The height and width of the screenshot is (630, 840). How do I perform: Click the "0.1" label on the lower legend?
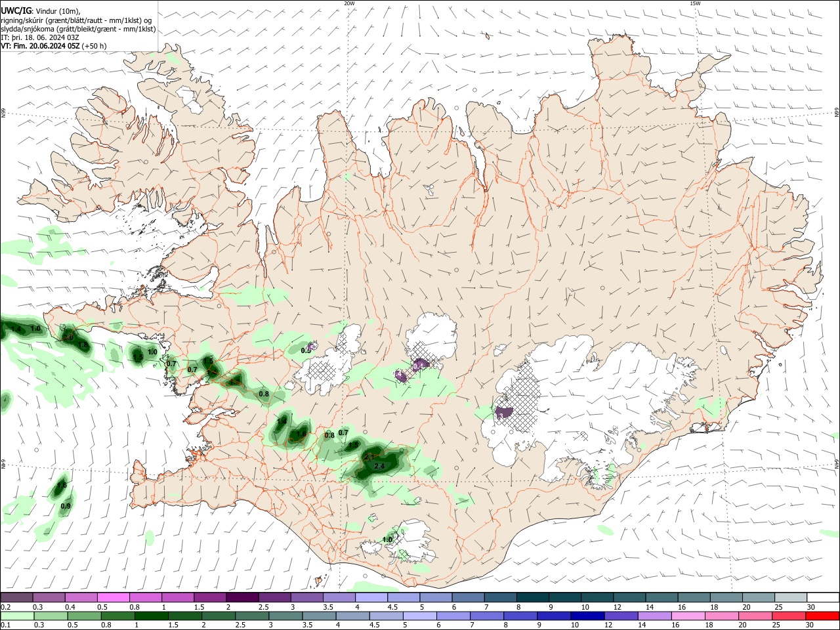[6, 625]
